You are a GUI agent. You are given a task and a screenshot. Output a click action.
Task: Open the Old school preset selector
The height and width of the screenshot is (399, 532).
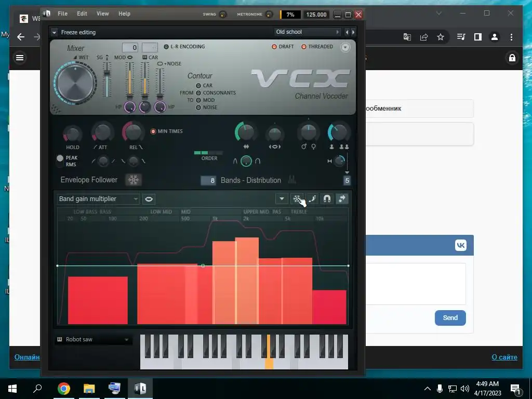pyautogui.click(x=308, y=32)
